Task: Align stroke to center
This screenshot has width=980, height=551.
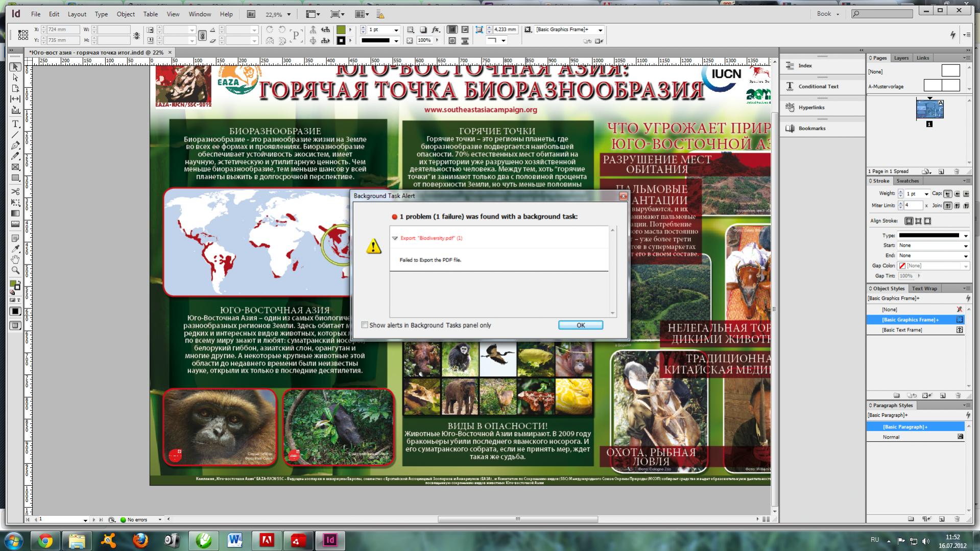Action: click(909, 221)
